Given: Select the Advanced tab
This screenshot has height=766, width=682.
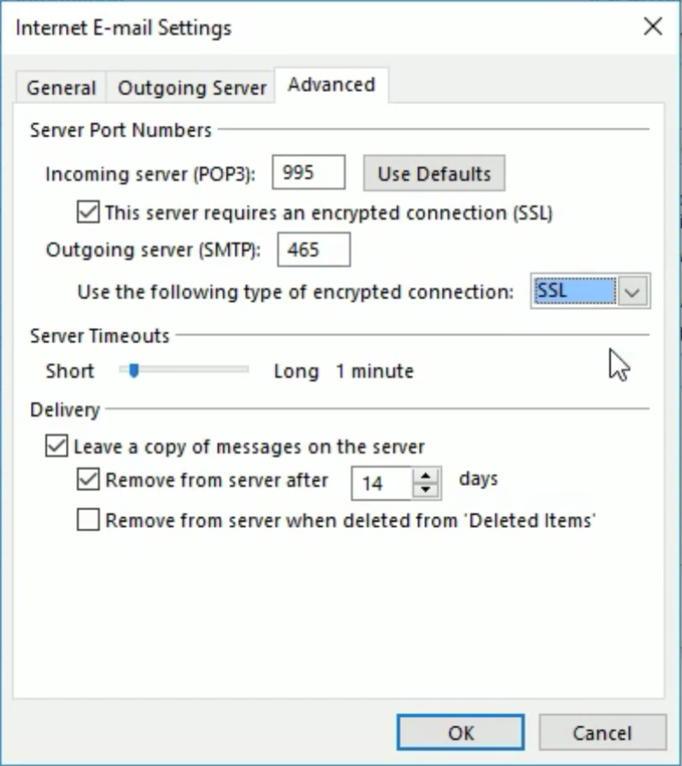Looking at the screenshot, I should (331, 85).
